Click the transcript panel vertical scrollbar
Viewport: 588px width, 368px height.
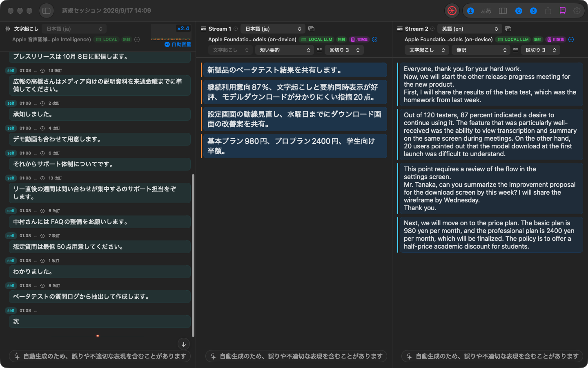click(x=193, y=255)
